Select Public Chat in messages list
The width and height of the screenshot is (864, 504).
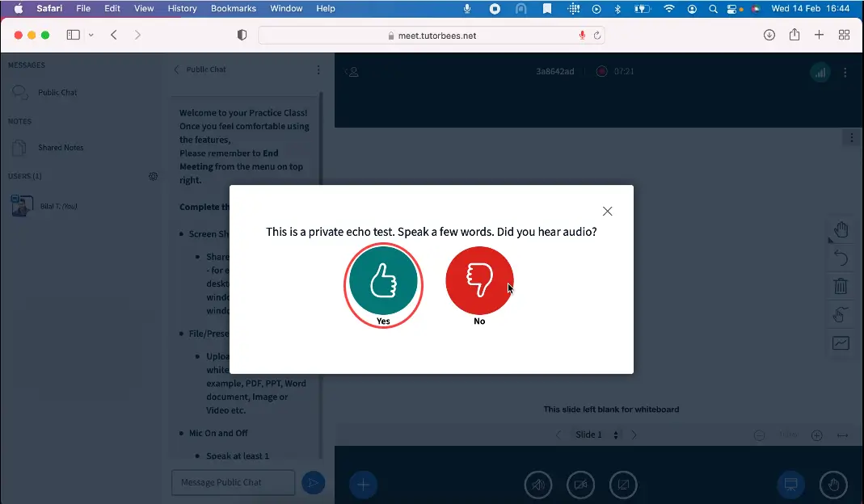tap(57, 93)
